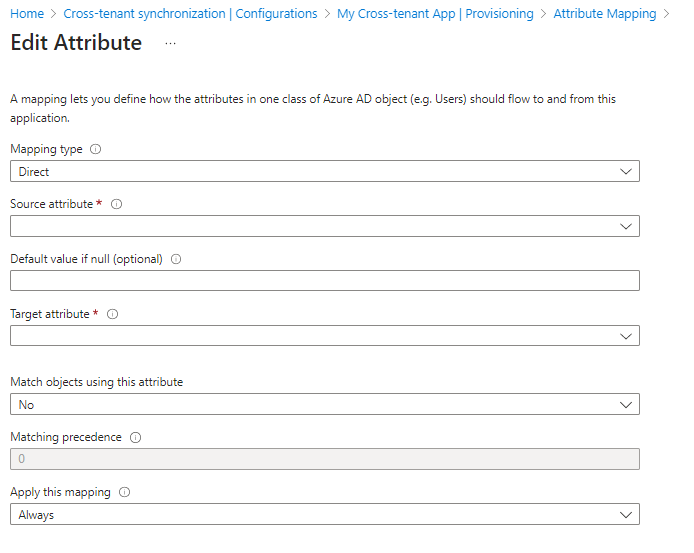Open the Match objects dropdown set to No
Screen dimensions: 694x553
pyautogui.click(x=324, y=404)
